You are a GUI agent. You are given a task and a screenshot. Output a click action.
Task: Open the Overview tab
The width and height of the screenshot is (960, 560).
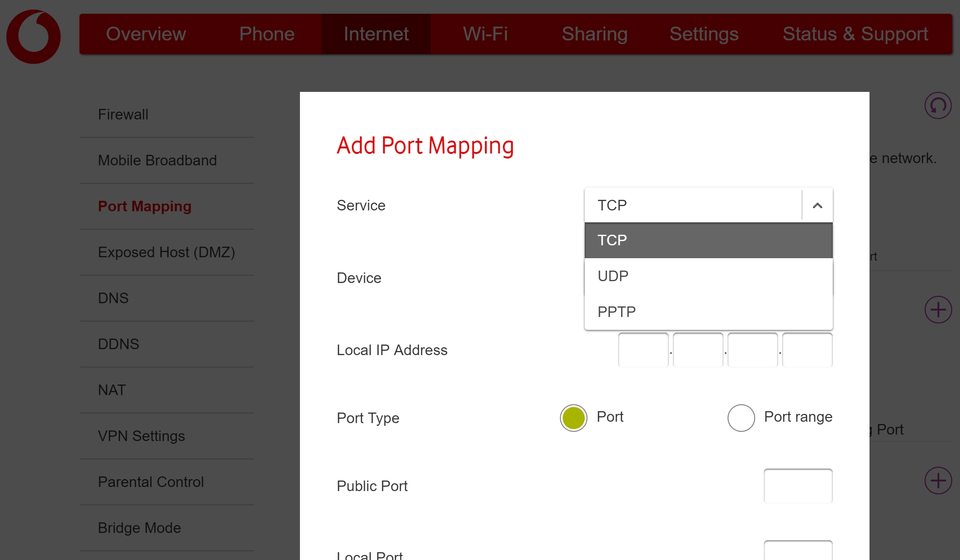coord(146,34)
